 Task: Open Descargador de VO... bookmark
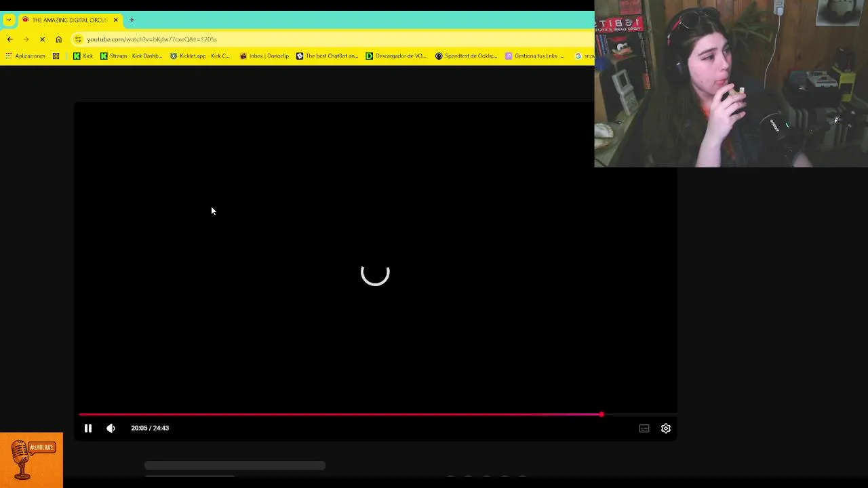coord(396,56)
